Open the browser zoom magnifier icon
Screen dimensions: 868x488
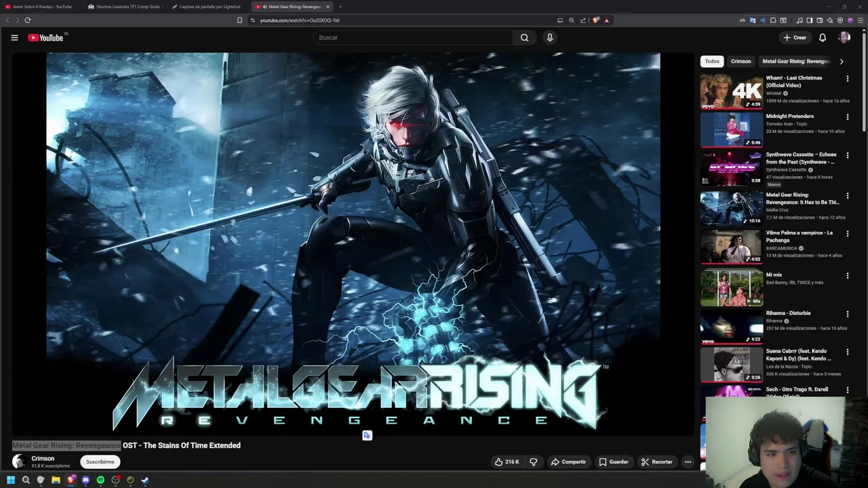[572, 20]
